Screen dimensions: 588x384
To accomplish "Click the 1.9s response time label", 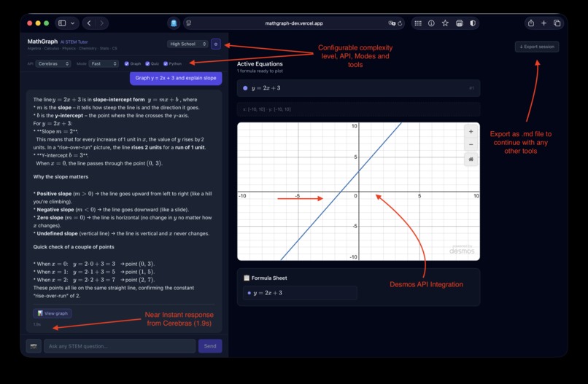I will click(x=36, y=324).
